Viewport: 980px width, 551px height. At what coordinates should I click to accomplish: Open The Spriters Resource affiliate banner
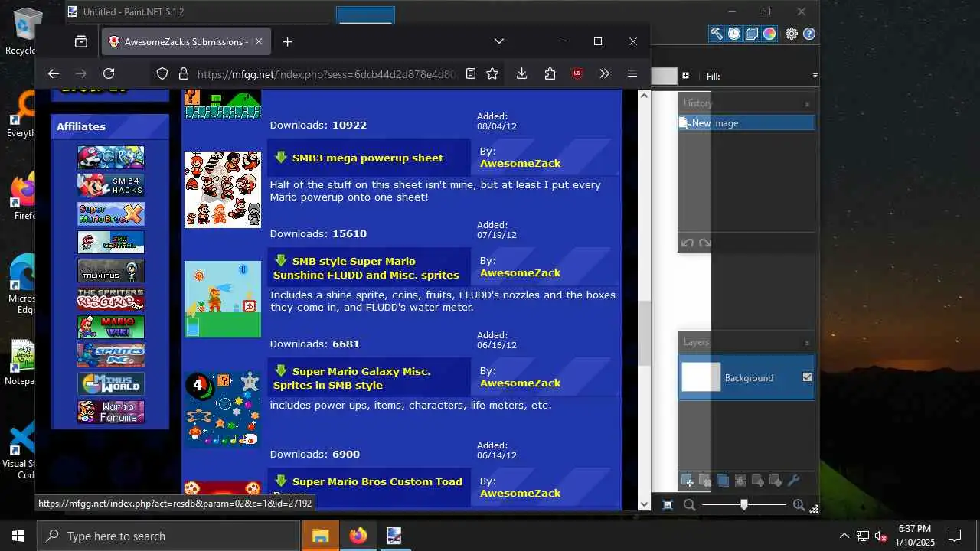click(x=111, y=299)
